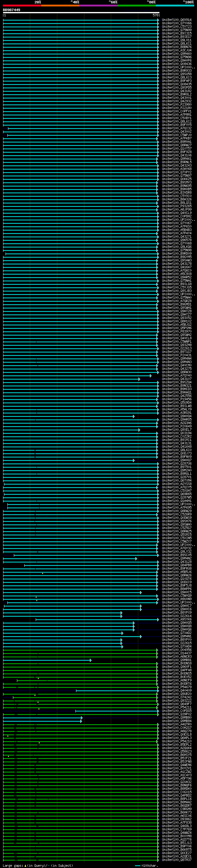The image size is (197, 868).
Task: Open hit UniRef100_B8BN76
Action: tap(177, 47)
